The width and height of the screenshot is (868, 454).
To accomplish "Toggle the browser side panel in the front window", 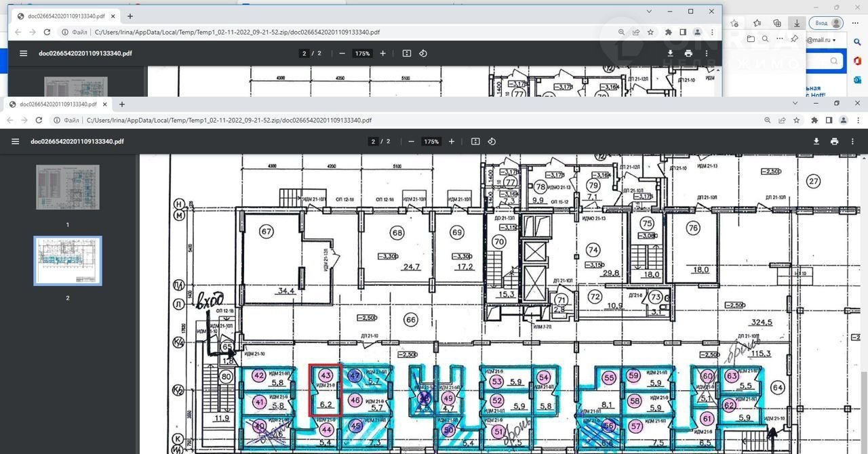I will [829, 120].
